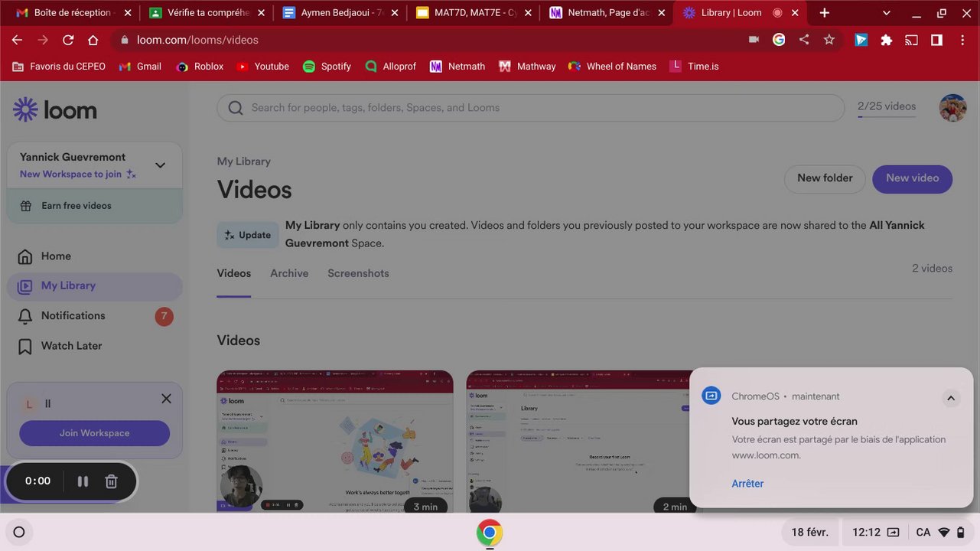The image size is (980, 551).
Task: Open the Roblox bookmark
Action: tap(200, 67)
